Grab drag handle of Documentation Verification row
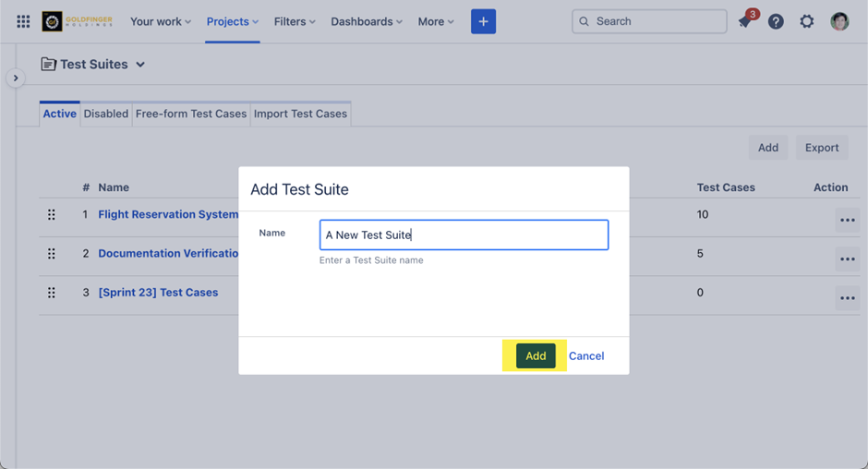The width and height of the screenshot is (868, 469). pos(52,254)
